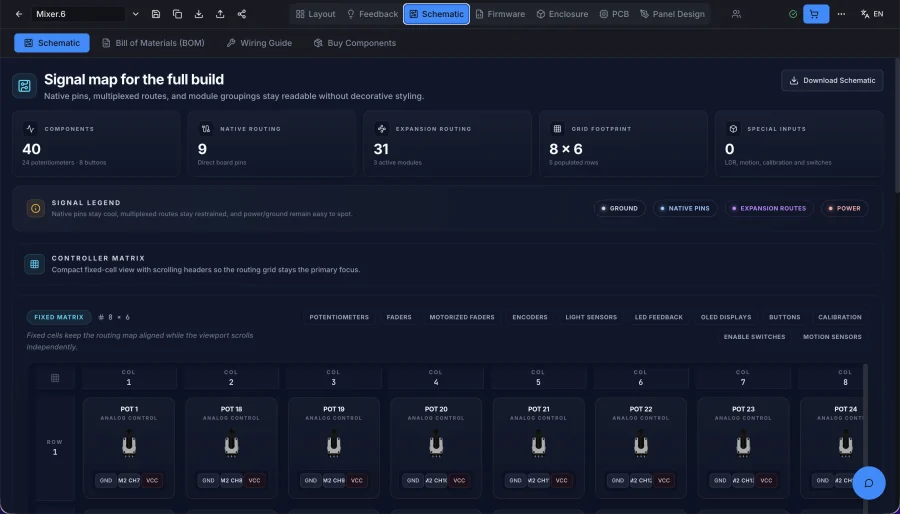This screenshot has height=514, width=900.
Task: Click the Download Schematic button
Action: click(x=832, y=80)
